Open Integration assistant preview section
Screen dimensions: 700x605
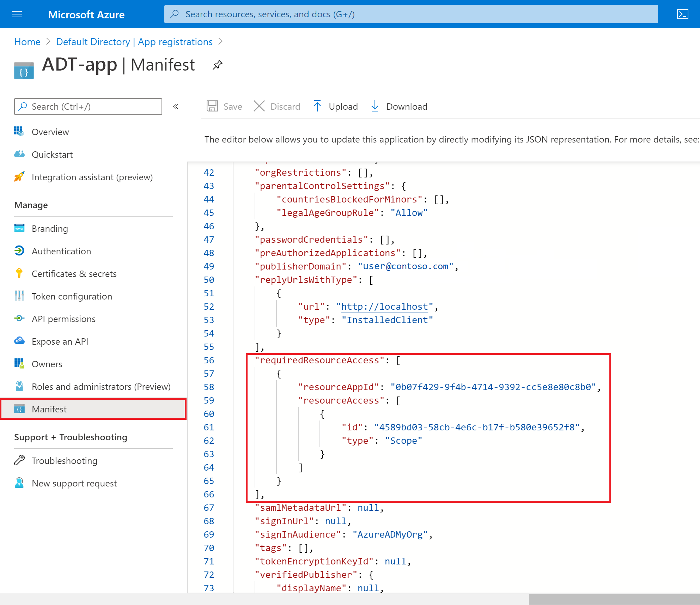tap(92, 176)
